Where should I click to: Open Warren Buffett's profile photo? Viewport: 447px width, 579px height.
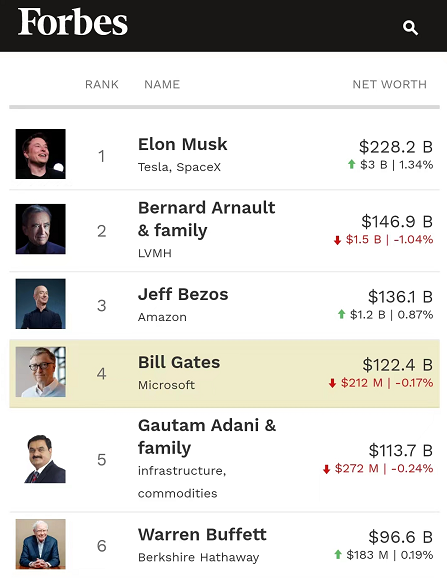tap(41, 544)
